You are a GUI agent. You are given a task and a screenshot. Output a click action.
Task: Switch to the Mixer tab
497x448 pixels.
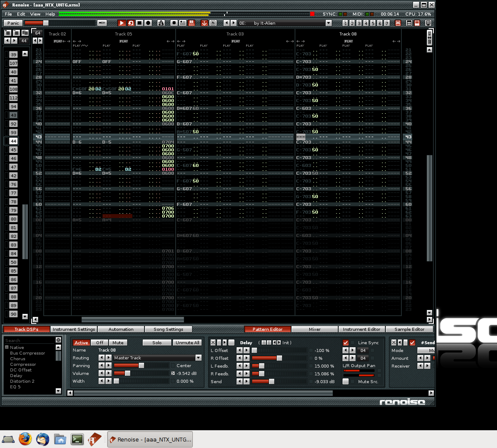(x=315, y=329)
